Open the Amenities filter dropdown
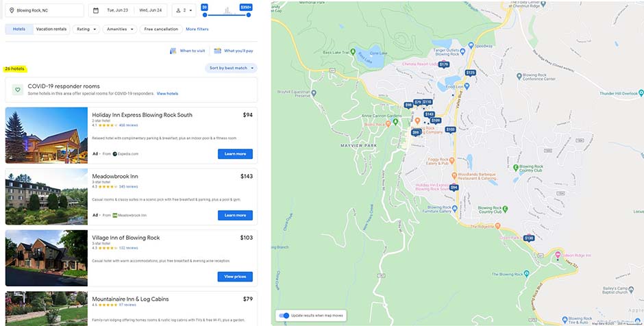The width and height of the screenshot is (644, 326). coord(119,29)
